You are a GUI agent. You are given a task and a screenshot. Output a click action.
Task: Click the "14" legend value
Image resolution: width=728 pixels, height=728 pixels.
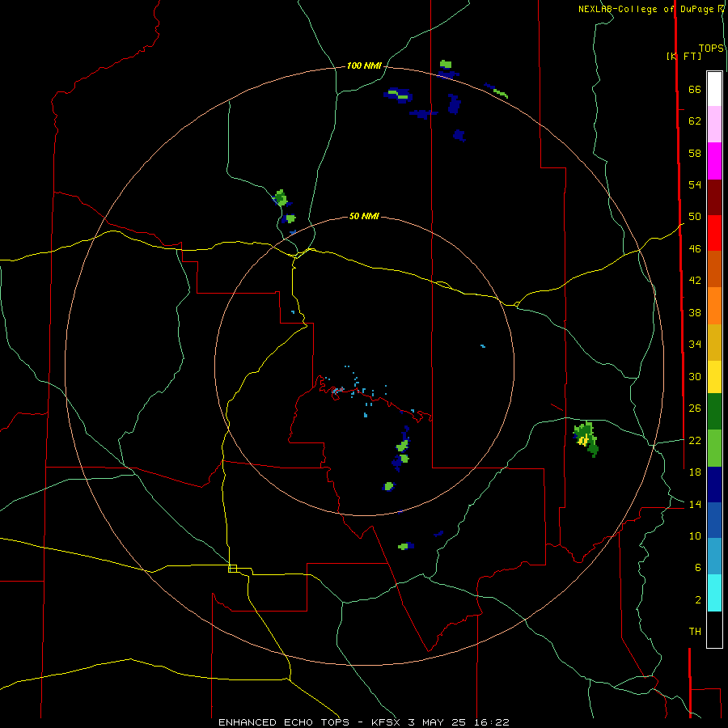[695, 504]
